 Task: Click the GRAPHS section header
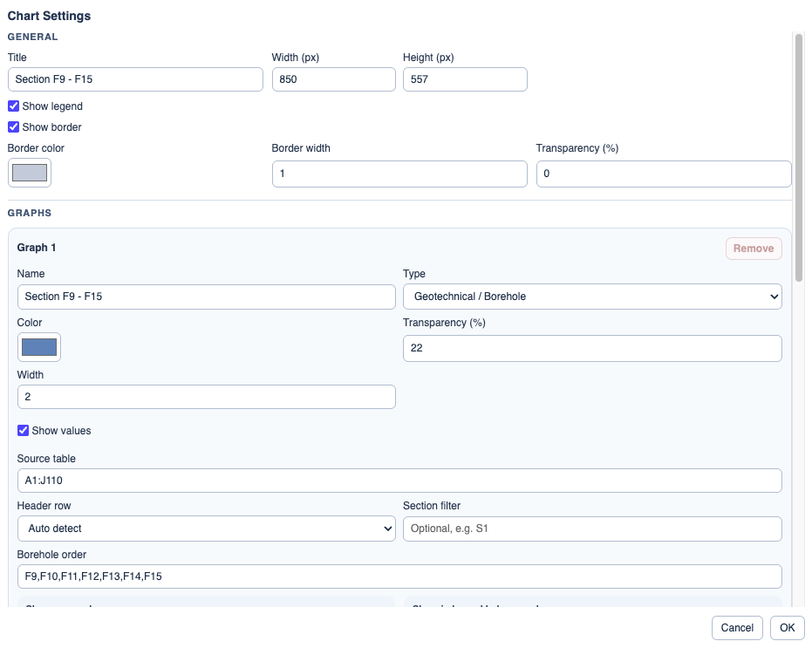click(x=30, y=213)
